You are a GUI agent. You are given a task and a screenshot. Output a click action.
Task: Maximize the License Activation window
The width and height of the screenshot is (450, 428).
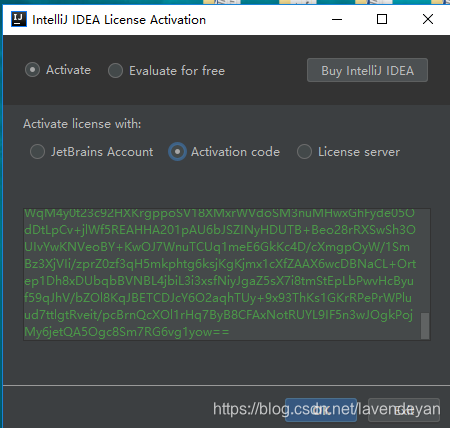pos(382,19)
